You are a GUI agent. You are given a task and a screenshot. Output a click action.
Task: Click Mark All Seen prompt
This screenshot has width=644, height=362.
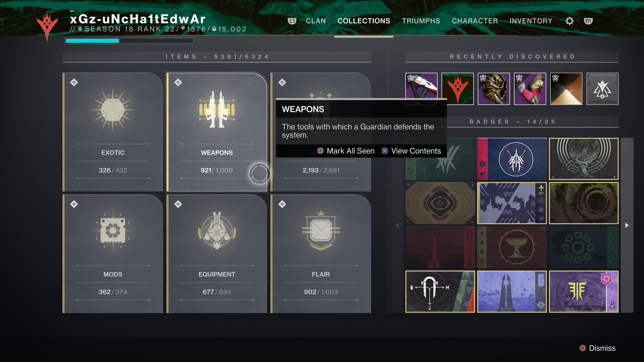pos(346,151)
